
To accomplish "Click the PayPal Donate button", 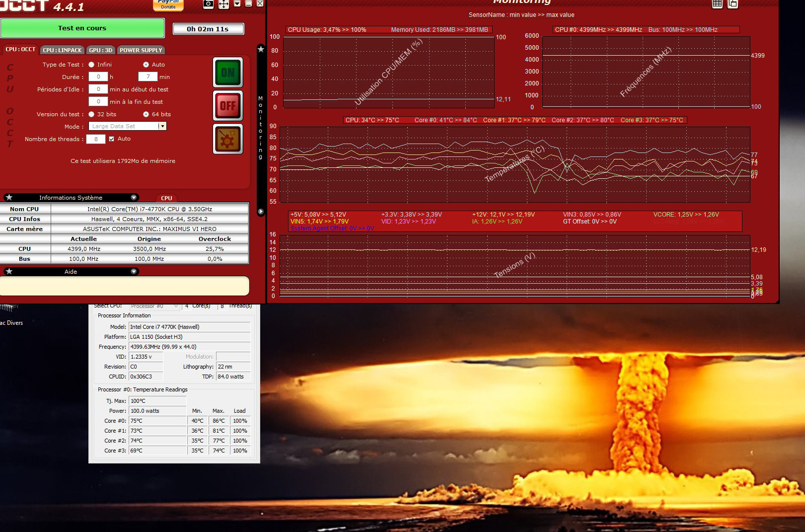I will pyautogui.click(x=168, y=5).
